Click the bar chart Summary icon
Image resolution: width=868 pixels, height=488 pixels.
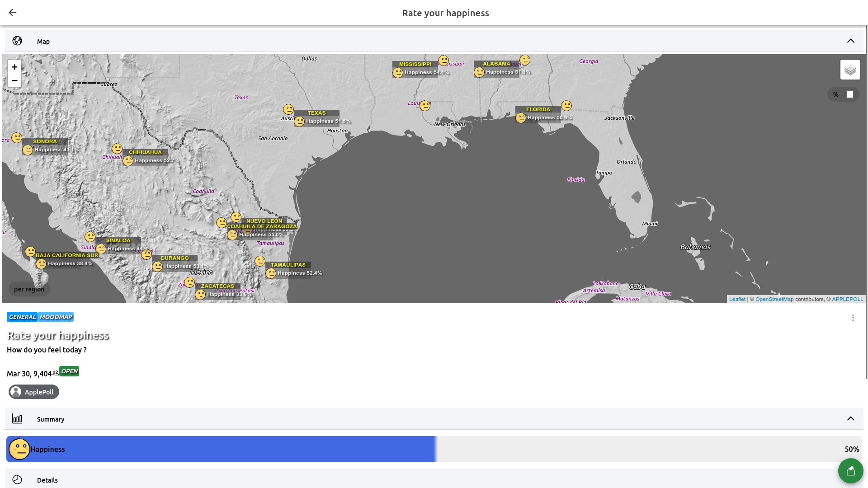tap(17, 419)
